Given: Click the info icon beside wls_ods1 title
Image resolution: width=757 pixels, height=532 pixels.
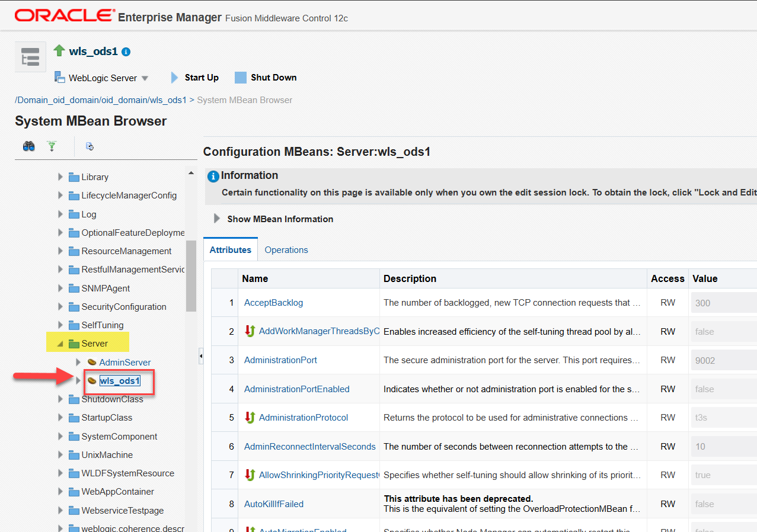Looking at the screenshot, I should coord(126,52).
